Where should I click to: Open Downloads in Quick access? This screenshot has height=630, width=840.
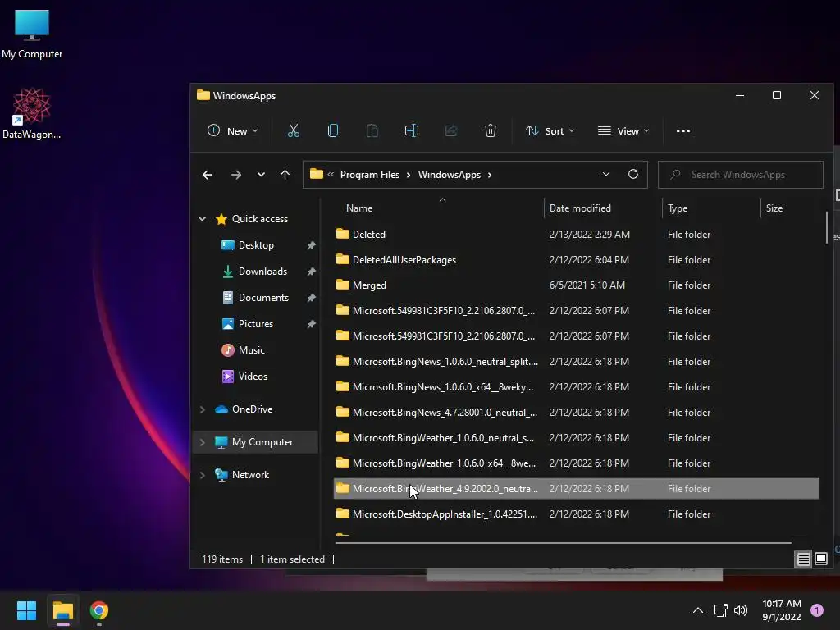click(x=262, y=271)
